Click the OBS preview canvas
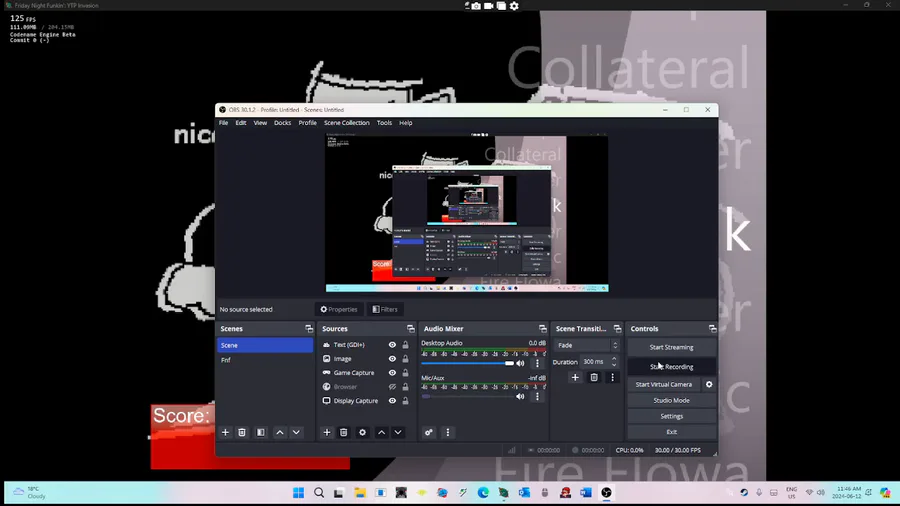 (x=467, y=213)
